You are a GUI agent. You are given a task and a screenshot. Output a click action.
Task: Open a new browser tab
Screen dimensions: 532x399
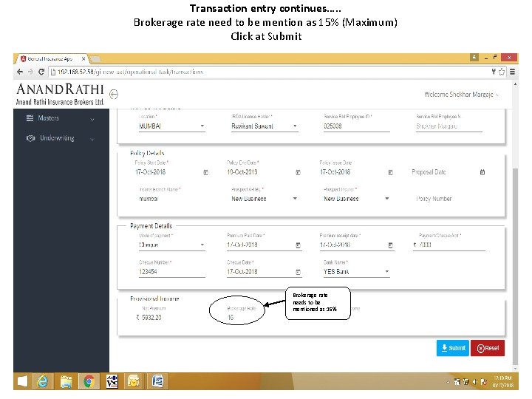(95, 59)
